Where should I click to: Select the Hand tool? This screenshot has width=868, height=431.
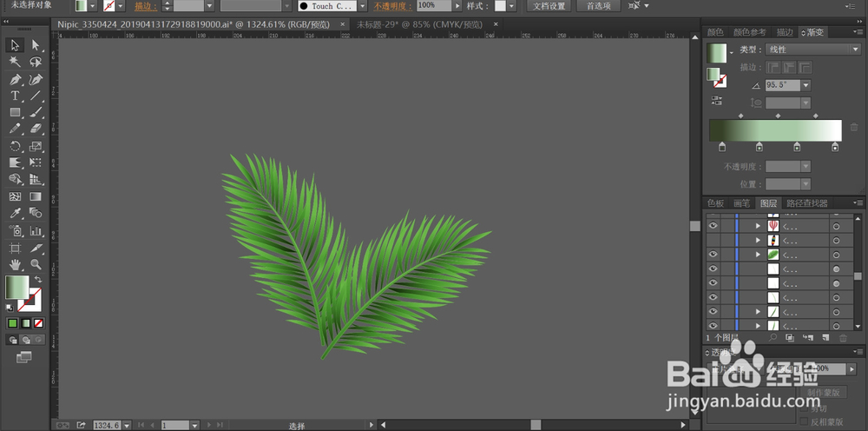[15, 264]
